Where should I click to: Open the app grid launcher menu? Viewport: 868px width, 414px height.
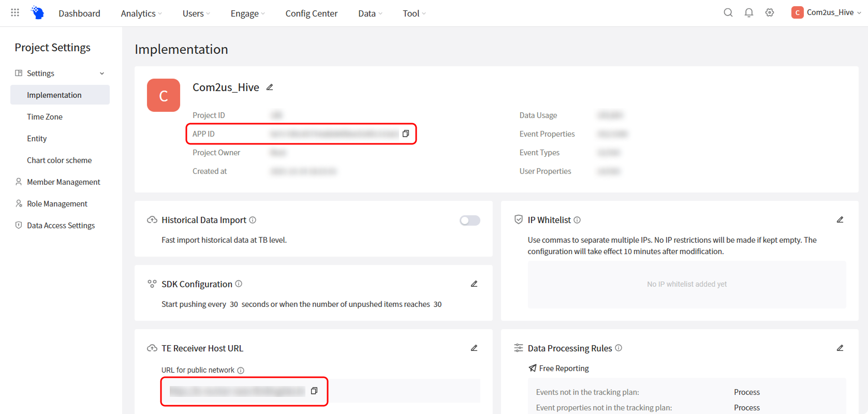[15, 12]
